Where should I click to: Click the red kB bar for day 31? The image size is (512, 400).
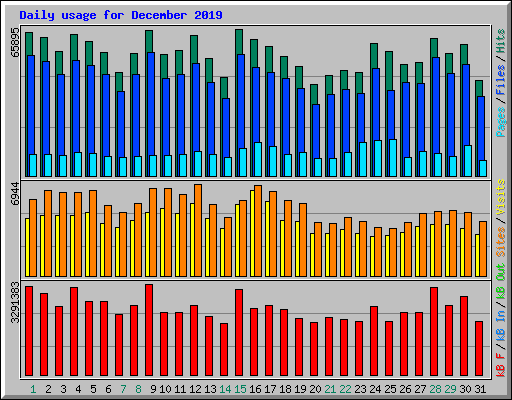tap(479, 349)
